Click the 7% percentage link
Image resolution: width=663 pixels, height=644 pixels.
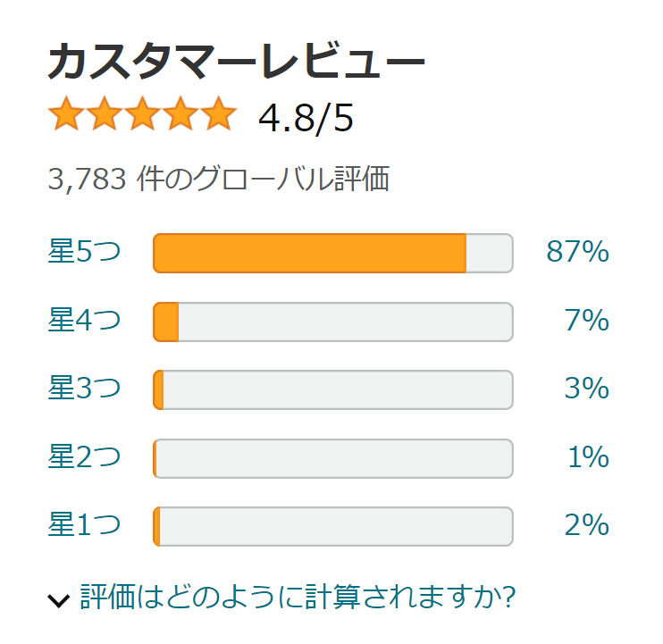pos(586,321)
